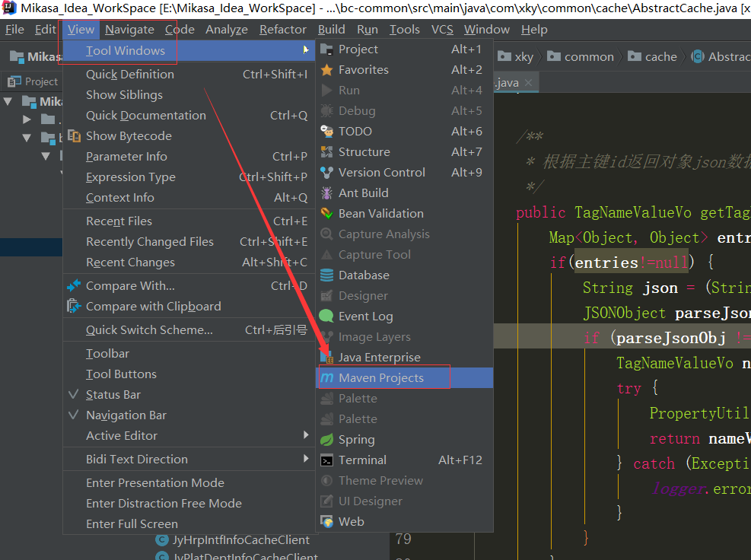Click the Web tool window icon
This screenshot has height=560, width=751.
pos(326,522)
